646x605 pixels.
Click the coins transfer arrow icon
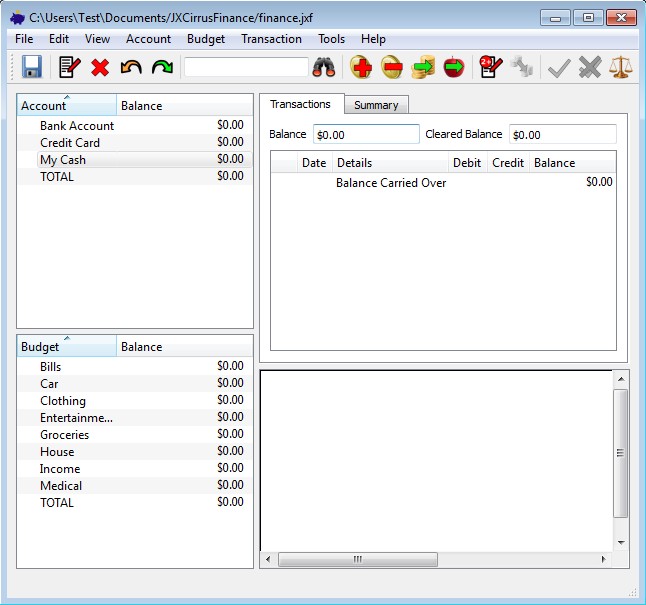click(x=423, y=67)
